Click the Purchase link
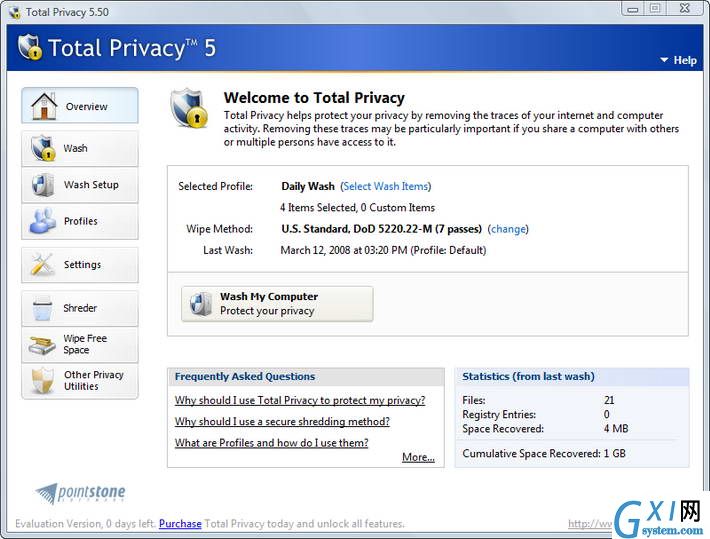The height and width of the screenshot is (539, 710). pyautogui.click(x=180, y=524)
